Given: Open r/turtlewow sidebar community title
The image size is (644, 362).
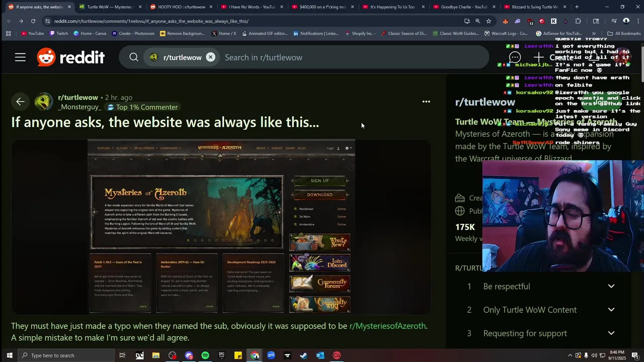Looking at the screenshot, I should click(485, 102).
